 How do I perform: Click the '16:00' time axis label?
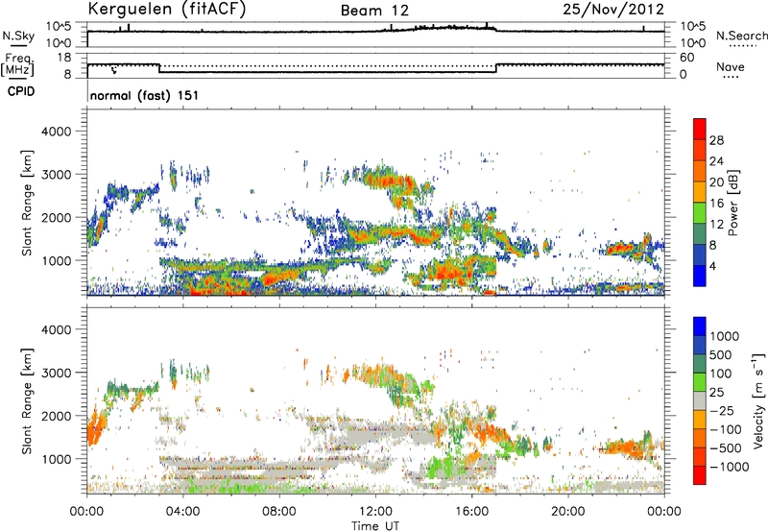coord(471,511)
